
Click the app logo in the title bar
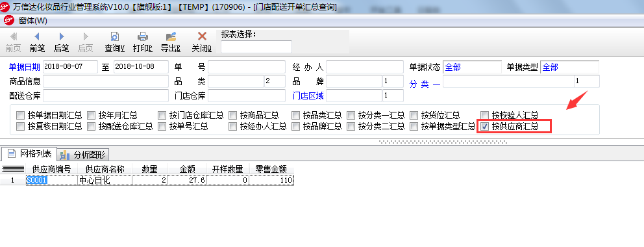point(5,6)
